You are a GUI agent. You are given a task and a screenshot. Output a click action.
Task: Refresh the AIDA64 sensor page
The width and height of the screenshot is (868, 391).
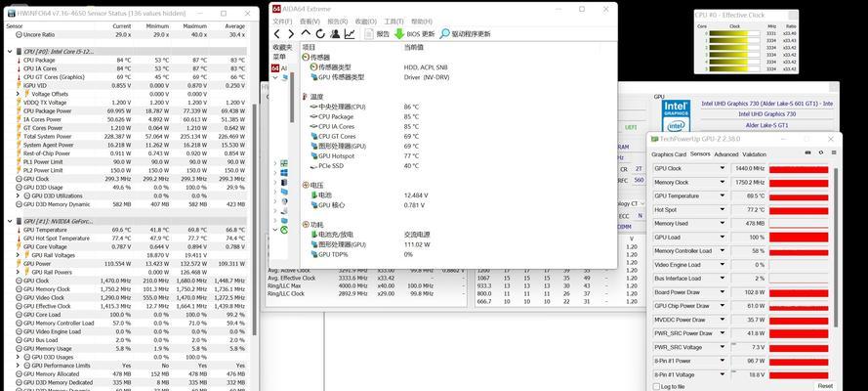pyautogui.click(x=320, y=34)
